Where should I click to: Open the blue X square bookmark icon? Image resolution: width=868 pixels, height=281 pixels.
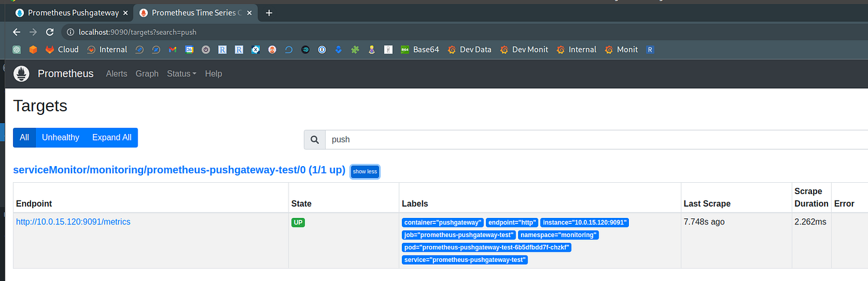[255, 49]
